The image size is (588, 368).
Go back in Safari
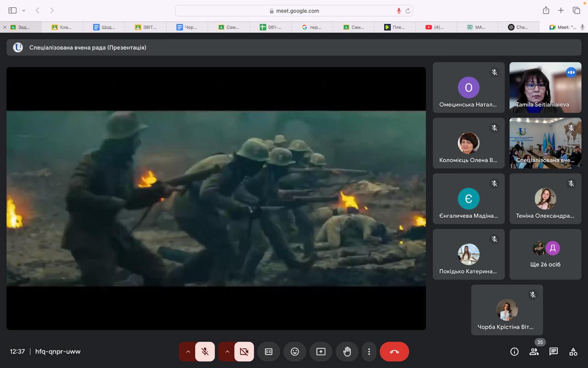[38, 10]
